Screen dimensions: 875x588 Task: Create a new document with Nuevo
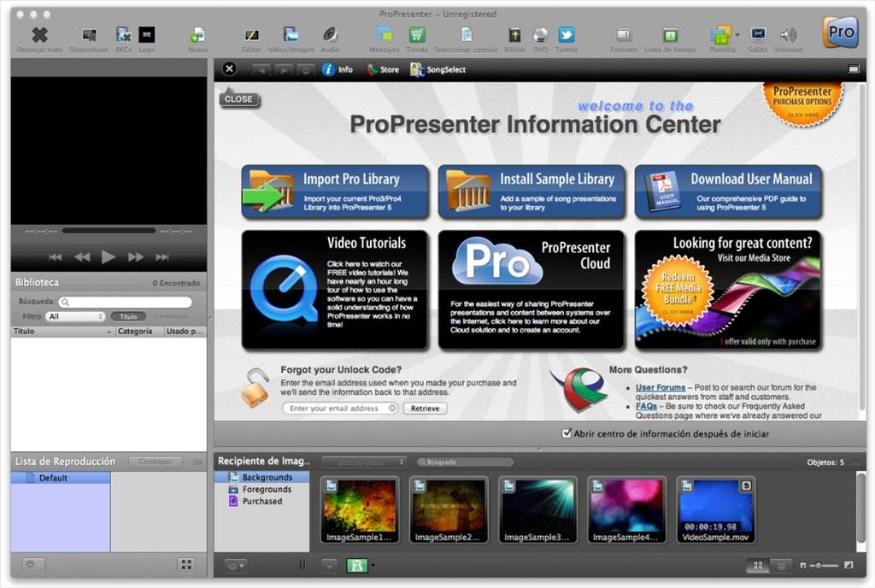[x=197, y=35]
